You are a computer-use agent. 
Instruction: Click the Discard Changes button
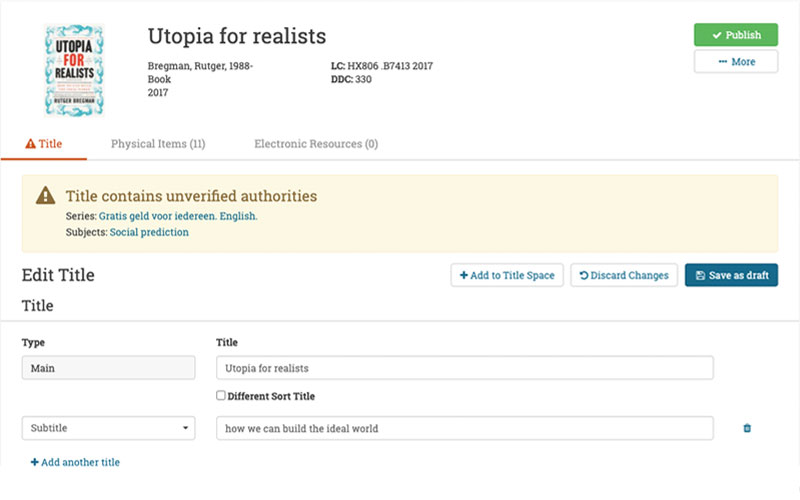624,275
